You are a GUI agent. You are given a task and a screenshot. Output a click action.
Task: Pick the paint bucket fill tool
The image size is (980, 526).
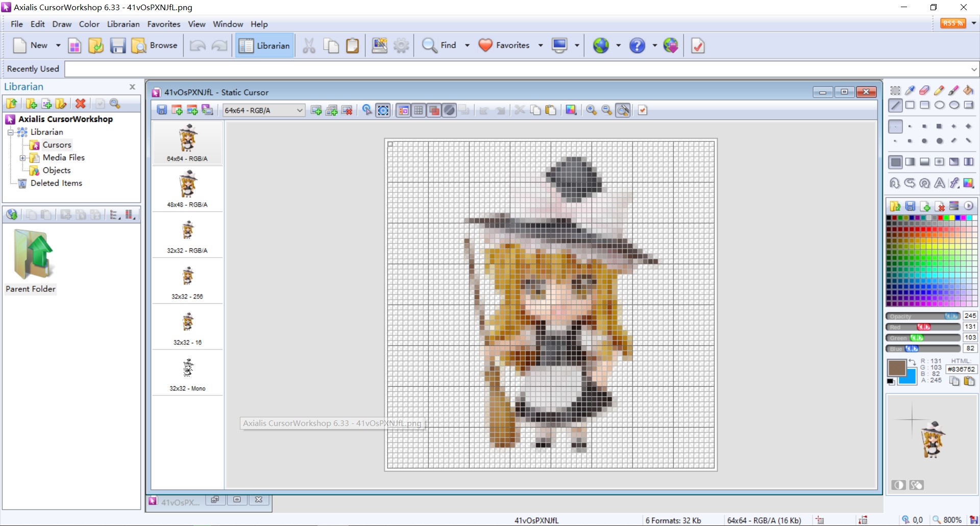click(x=968, y=91)
